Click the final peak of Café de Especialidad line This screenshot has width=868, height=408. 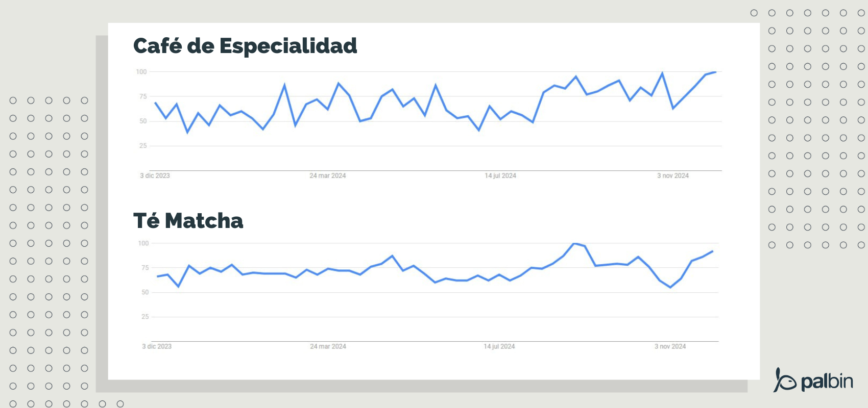point(715,72)
